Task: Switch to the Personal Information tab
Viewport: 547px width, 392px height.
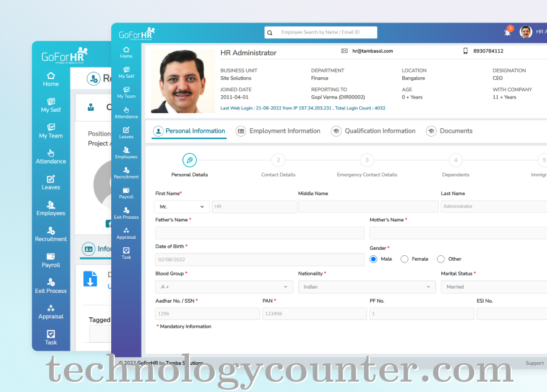Action: tap(189, 131)
